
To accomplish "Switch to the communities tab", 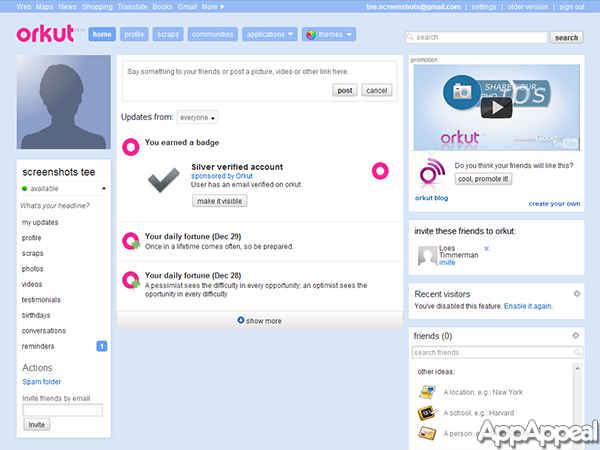I will [x=211, y=34].
